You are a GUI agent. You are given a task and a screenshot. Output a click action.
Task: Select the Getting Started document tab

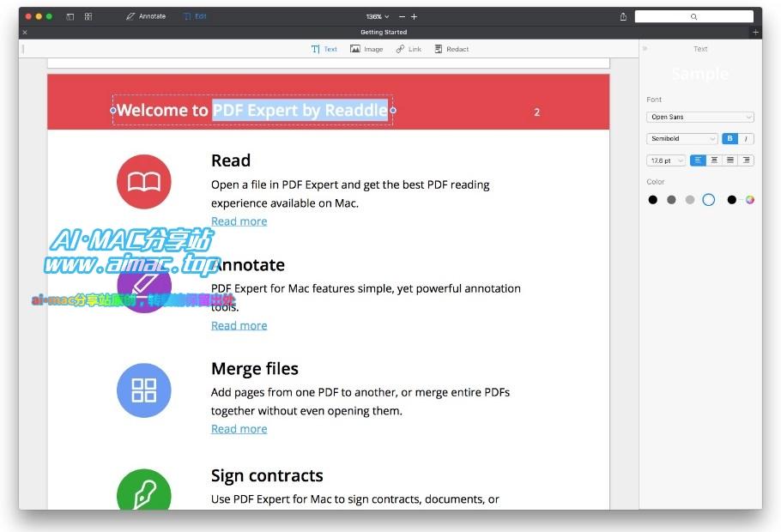(384, 32)
